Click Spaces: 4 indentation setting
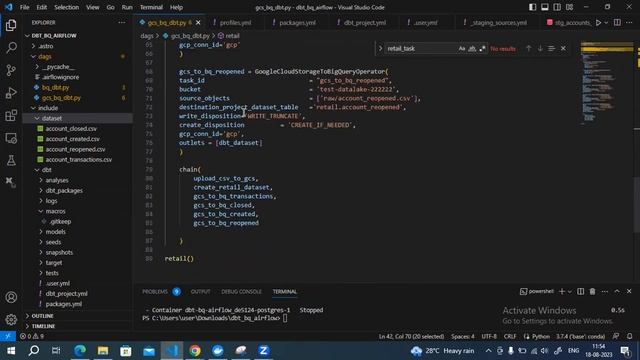Viewport: 640px width, 360px height. [x=462, y=336]
